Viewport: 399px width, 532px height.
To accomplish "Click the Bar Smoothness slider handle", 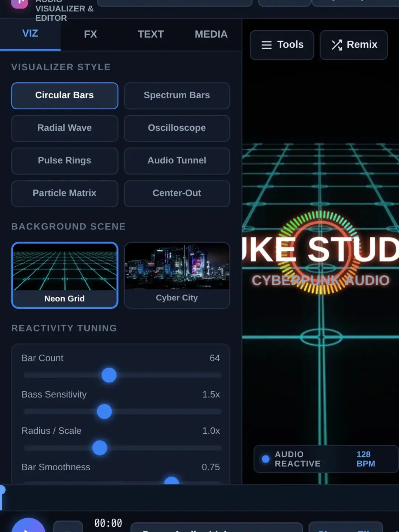I will (x=171, y=481).
